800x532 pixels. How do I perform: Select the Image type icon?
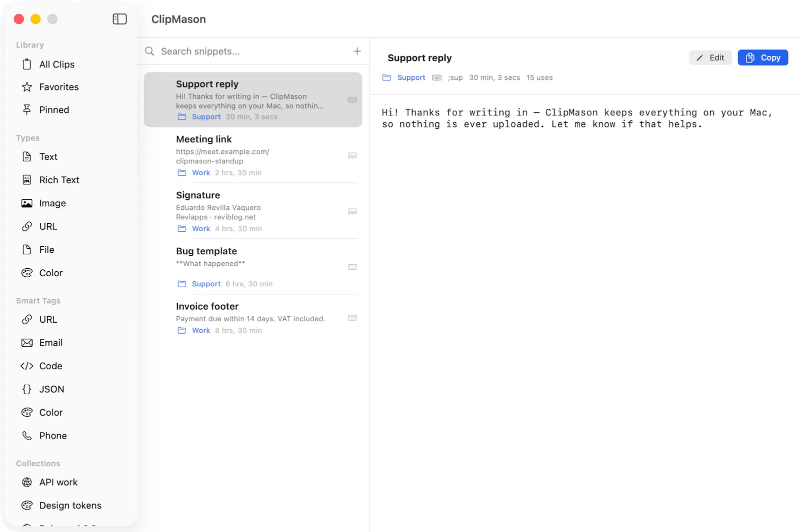pos(27,203)
